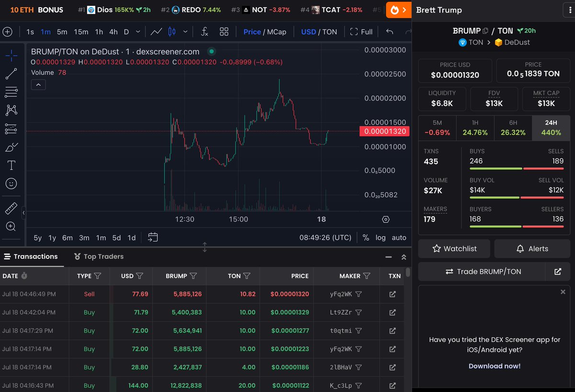Image resolution: width=575 pixels, height=392 pixels.
Task: Open the indicators fx menu
Action: (205, 32)
